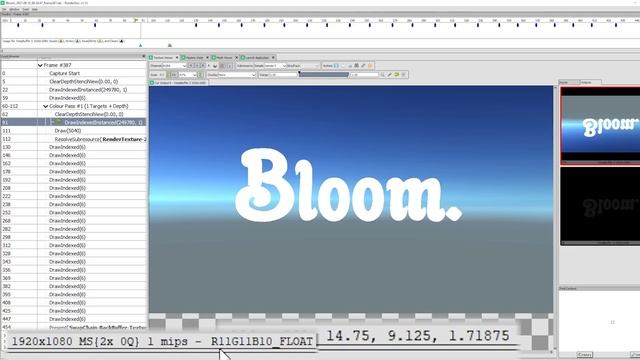This screenshot has height=360, width=640.
Task: Select the Capture Start event row
Action: pos(73,73)
